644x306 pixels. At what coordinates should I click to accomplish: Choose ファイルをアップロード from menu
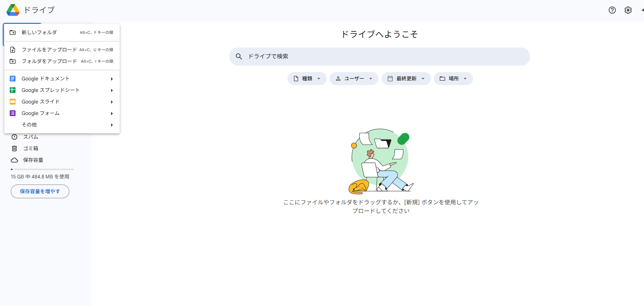tap(62, 50)
